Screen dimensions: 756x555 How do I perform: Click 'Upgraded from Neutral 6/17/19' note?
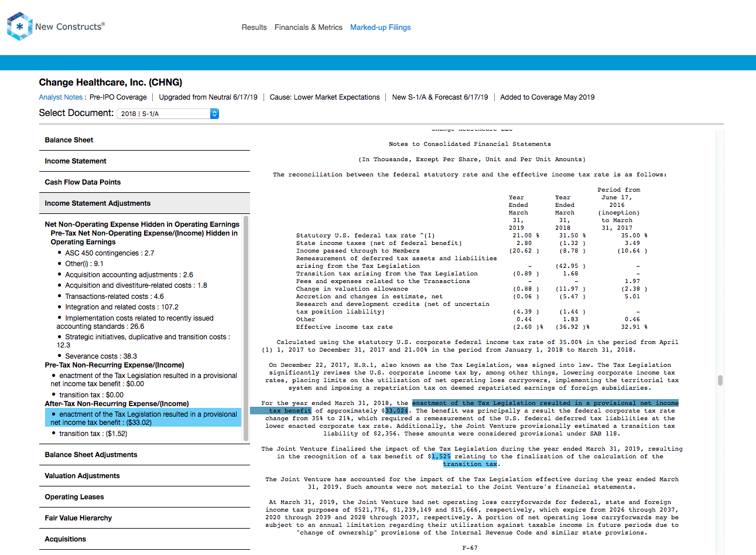pyautogui.click(x=208, y=97)
